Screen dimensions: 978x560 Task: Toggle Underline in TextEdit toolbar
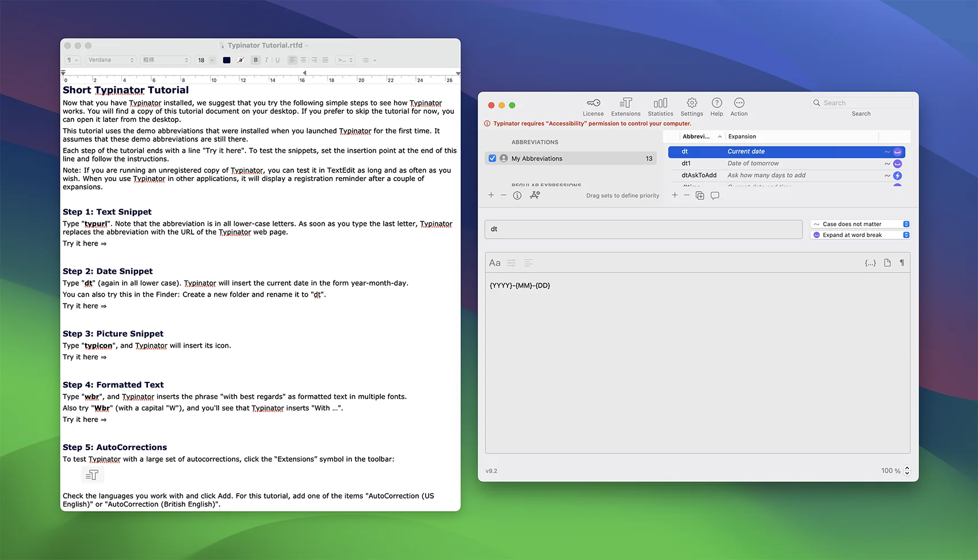click(x=277, y=60)
